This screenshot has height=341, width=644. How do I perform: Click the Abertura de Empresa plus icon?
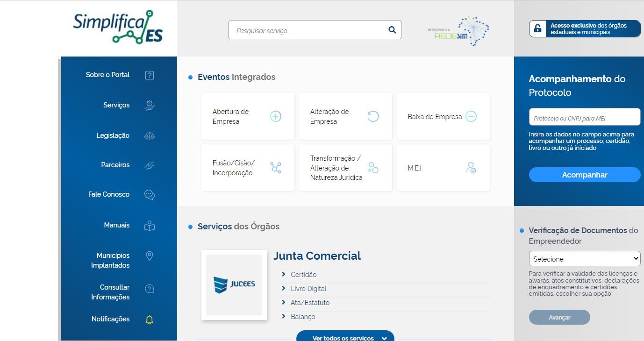276,116
